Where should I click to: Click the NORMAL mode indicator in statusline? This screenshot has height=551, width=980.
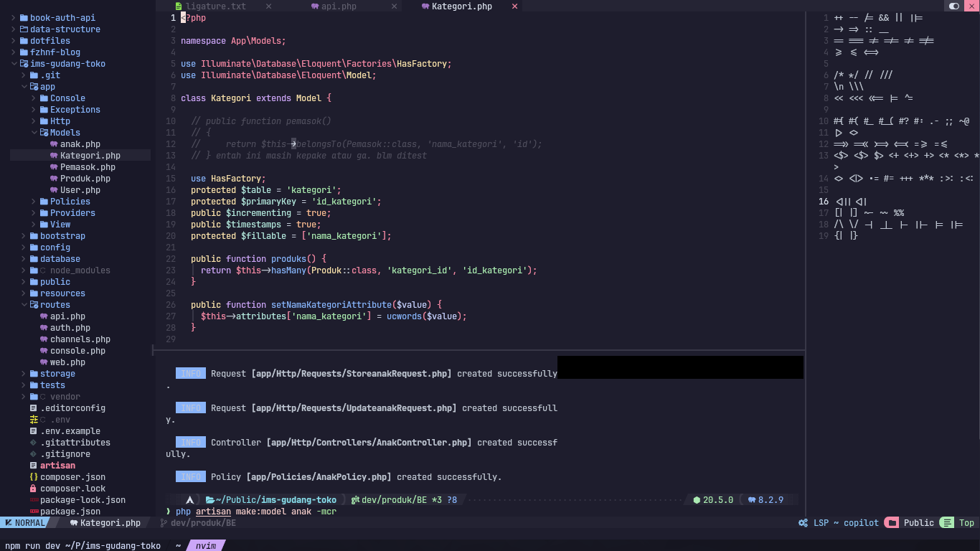24,523
